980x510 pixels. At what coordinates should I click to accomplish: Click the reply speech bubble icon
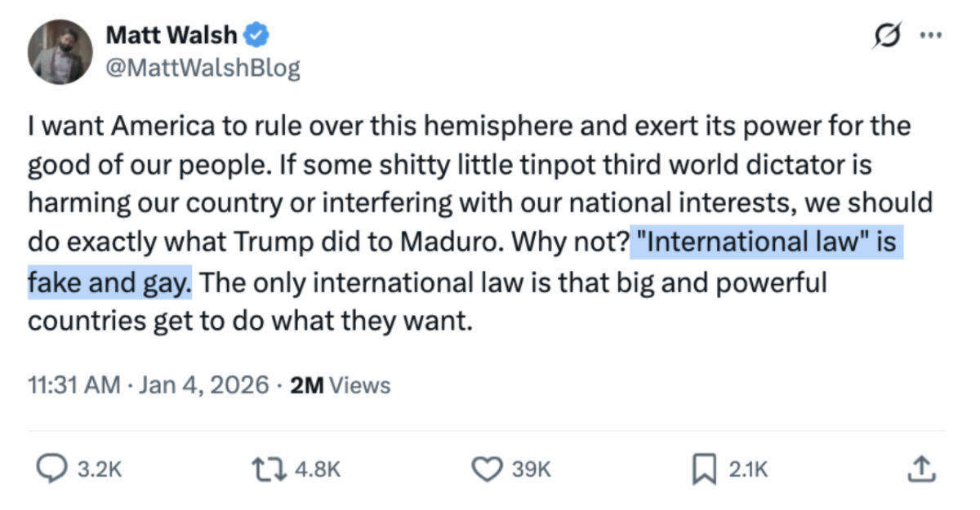(52, 468)
